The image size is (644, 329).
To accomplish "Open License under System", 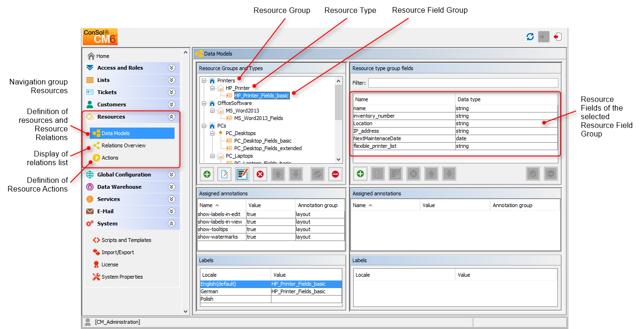I will point(110,265).
